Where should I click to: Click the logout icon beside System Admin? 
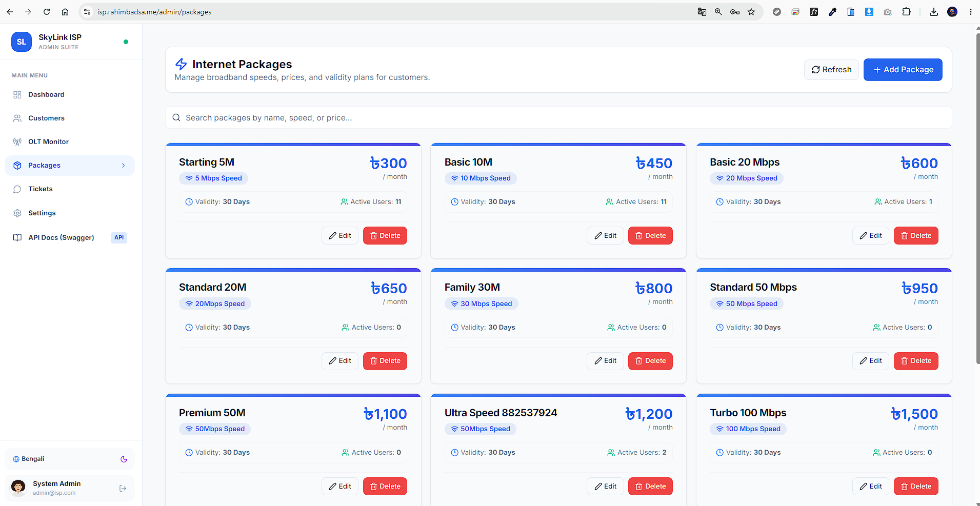tap(123, 489)
